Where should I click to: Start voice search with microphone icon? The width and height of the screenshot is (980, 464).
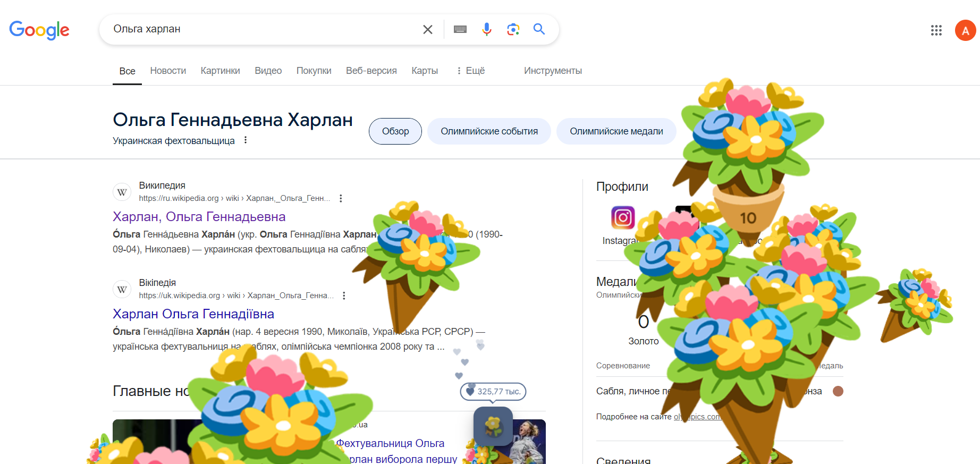[x=487, y=29]
